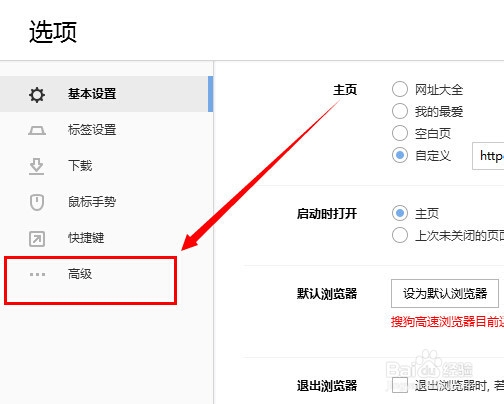Choose 主页 for startup opening
This screenshot has height=404, width=504.
click(x=400, y=213)
